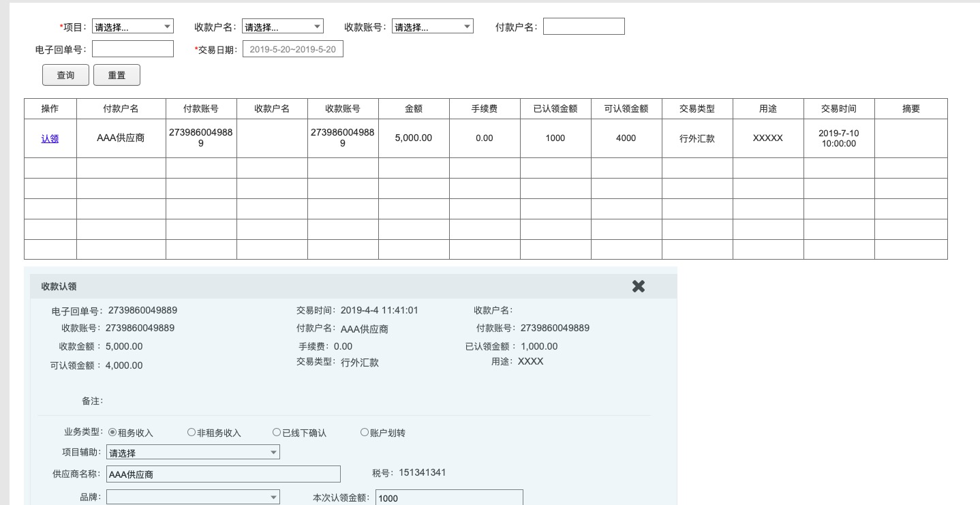Viewport: 980px width, 505px height.
Task: Click the 付款户名 column header
Action: [121, 109]
